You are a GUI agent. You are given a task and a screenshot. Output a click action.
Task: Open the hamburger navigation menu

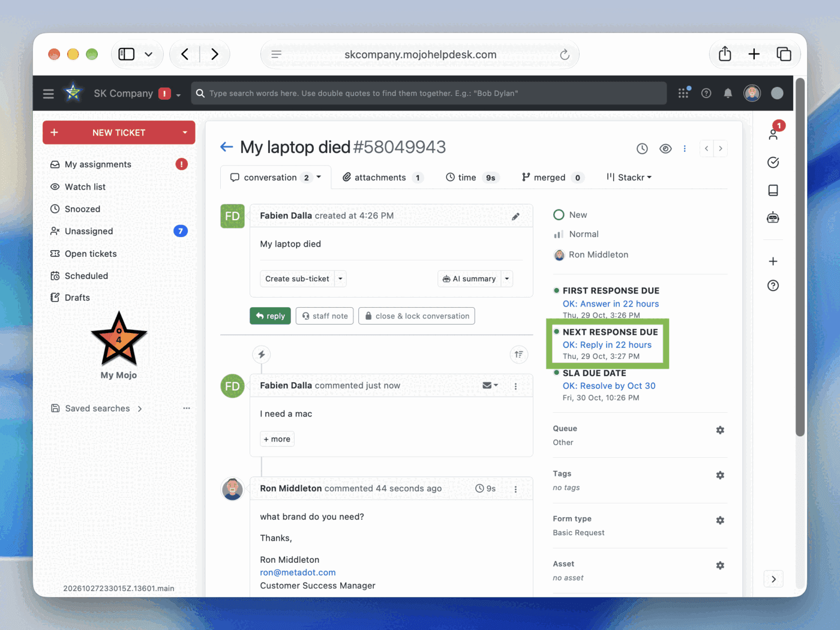click(x=49, y=94)
